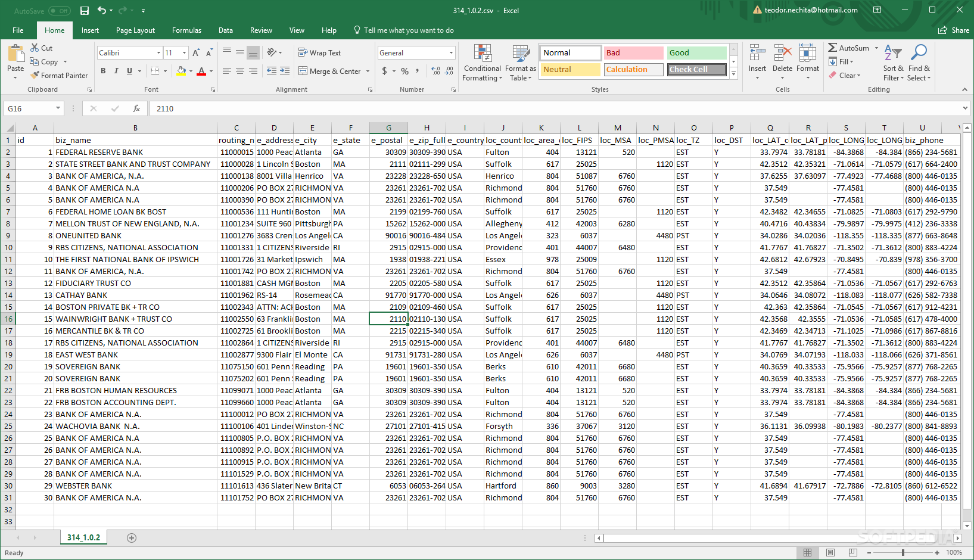
Task: Click the Copy button
Action: click(x=45, y=62)
